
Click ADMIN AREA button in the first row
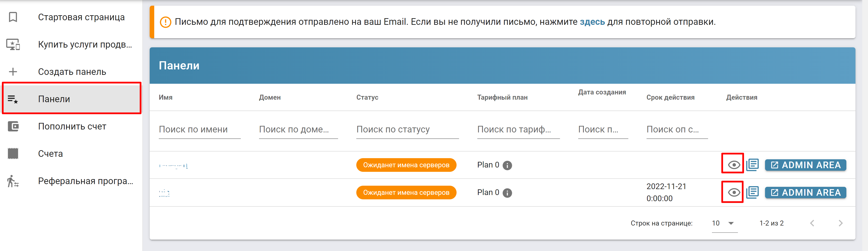point(805,165)
